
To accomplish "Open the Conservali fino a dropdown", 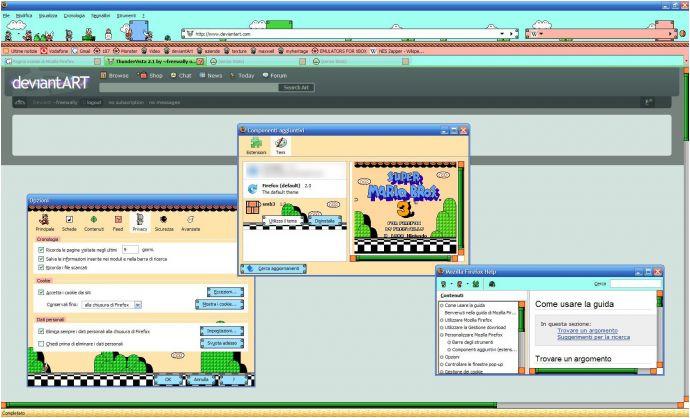I will coord(112,304).
